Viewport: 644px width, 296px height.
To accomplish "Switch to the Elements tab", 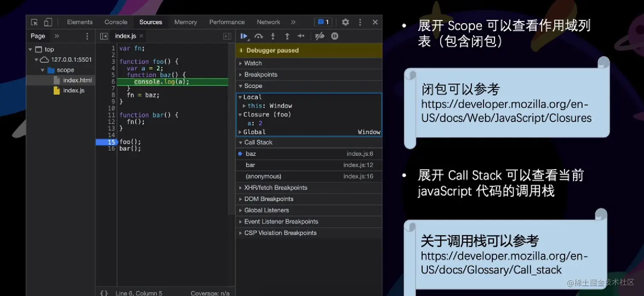I will point(80,22).
